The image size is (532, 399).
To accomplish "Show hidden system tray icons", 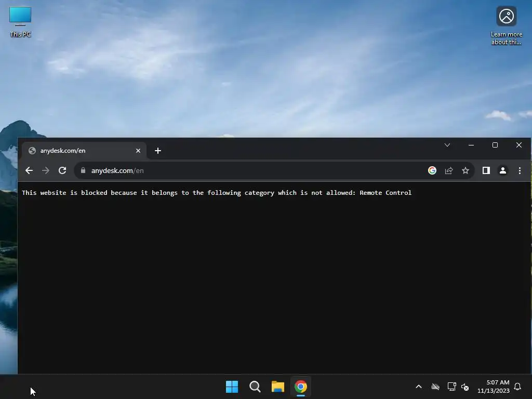I will [x=419, y=387].
